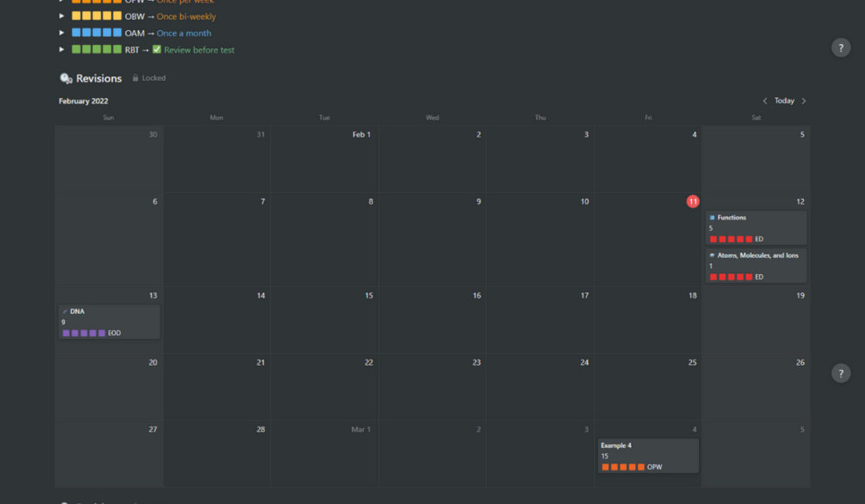Viewport: 865px width, 504px height.
Task: Expand the OBW Once bi-weekly toggle
Action: point(62,16)
